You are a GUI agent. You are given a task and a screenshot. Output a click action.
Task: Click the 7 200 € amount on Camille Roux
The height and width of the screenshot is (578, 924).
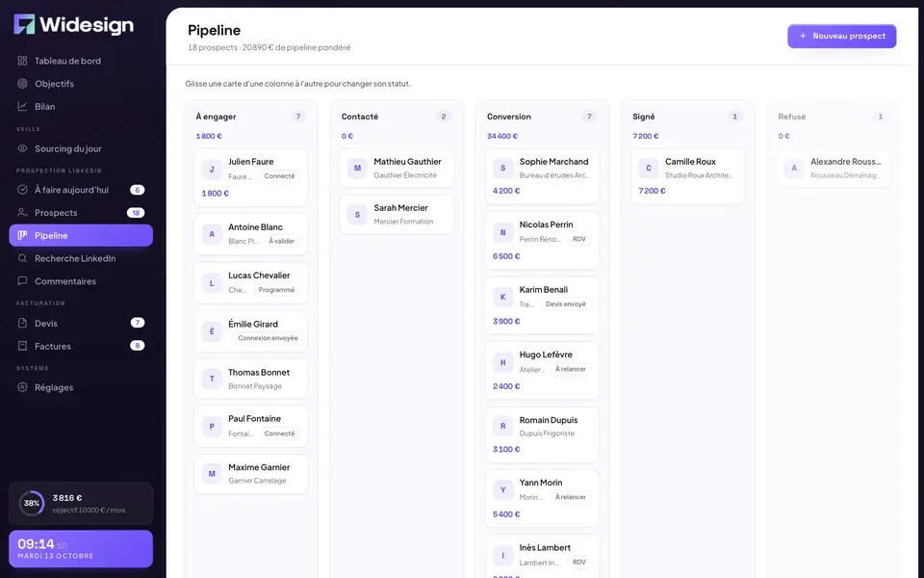pos(652,191)
